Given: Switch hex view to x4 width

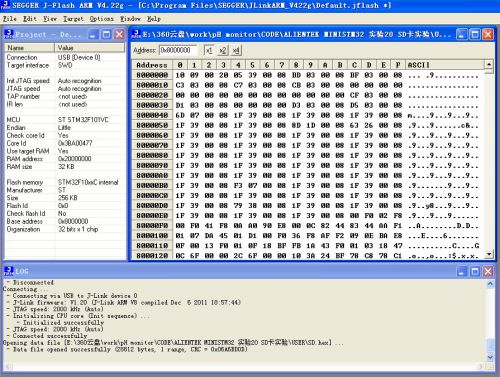Looking at the screenshot, I should pyautogui.click(x=236, y=51).
